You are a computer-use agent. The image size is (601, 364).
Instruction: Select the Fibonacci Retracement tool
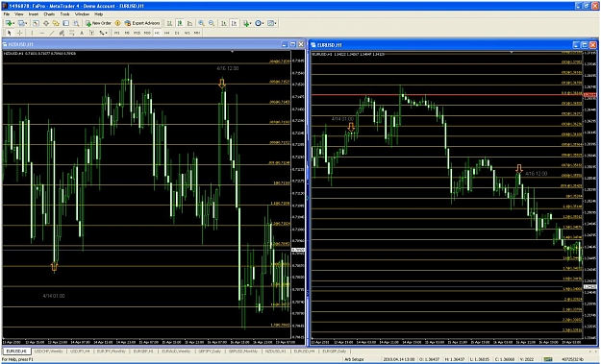point(72,33)
